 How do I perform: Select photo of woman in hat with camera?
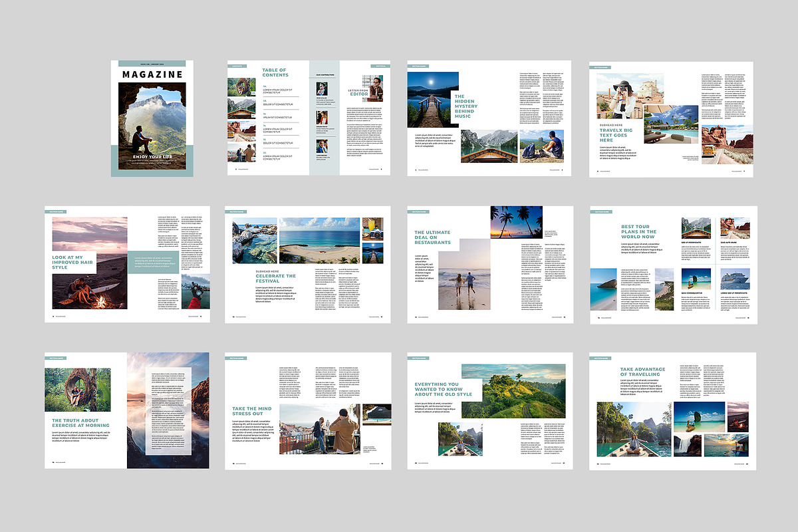coord(620,95)
